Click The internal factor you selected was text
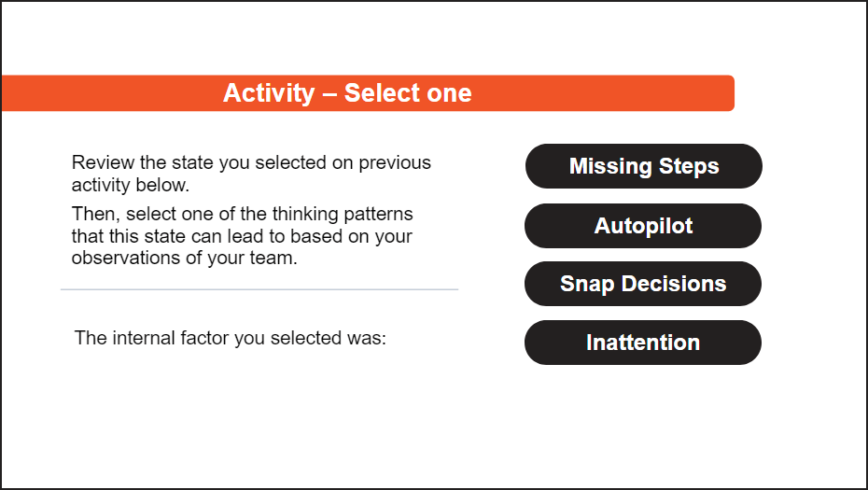The image size is (868, 490). click(x=231, y=338)
